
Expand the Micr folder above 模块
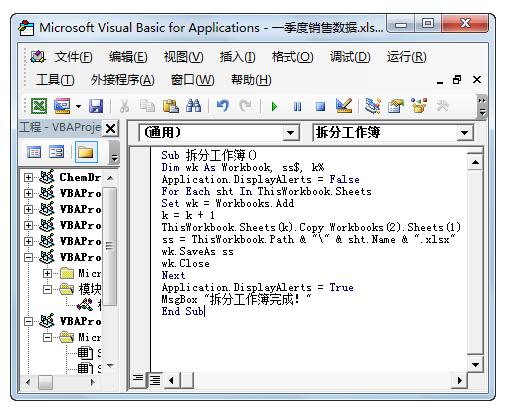point(47,274)
